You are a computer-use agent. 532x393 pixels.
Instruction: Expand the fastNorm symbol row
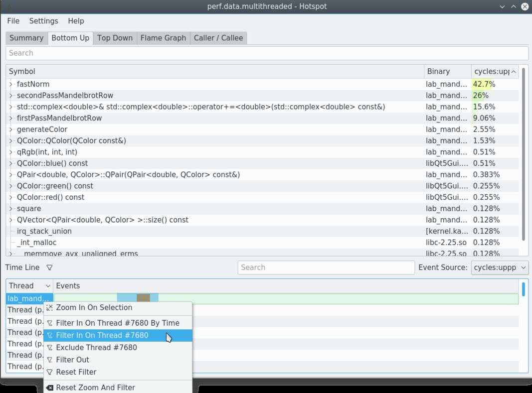click(x=11, y=84)
